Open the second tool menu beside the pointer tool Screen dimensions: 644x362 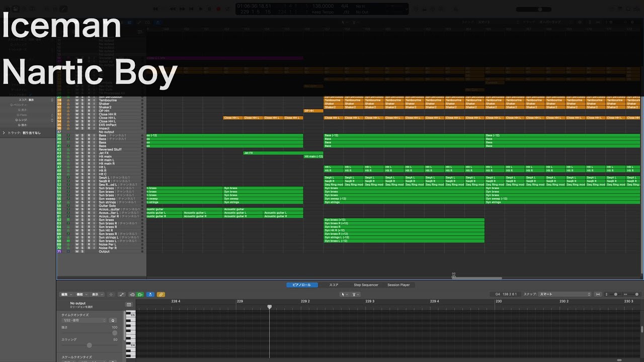(x=355, y=294)
